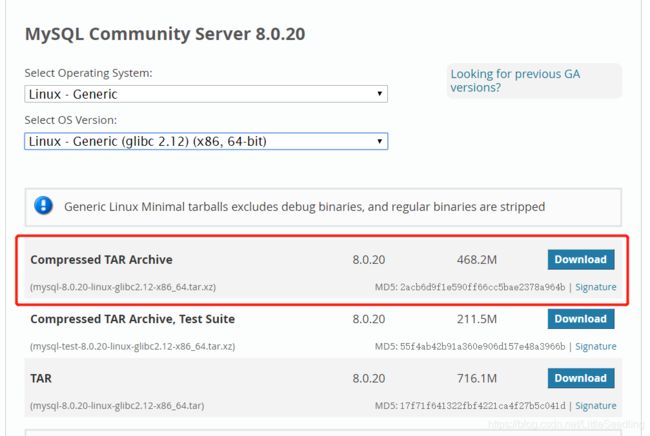
Task: Select filename mysql-test-8.0.20-linux-glibc2.12-x86_64.tar.xz
Action: click(133, 346)
